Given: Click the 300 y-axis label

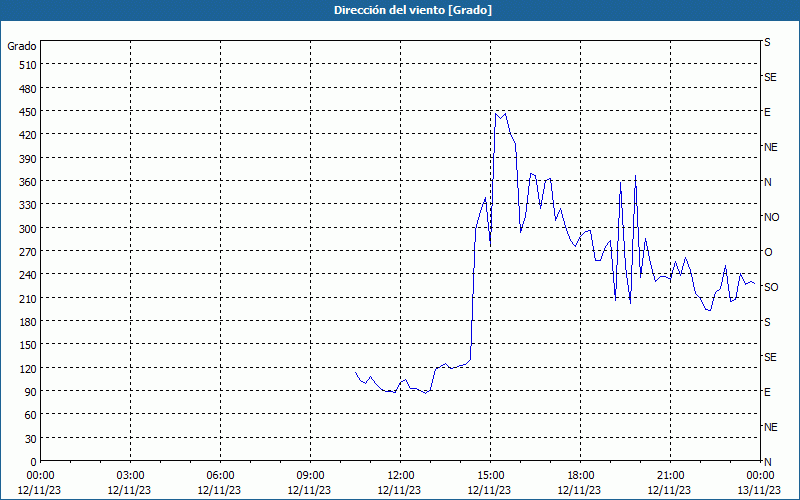Looking at the screenshot, I should tap(28, 229).
